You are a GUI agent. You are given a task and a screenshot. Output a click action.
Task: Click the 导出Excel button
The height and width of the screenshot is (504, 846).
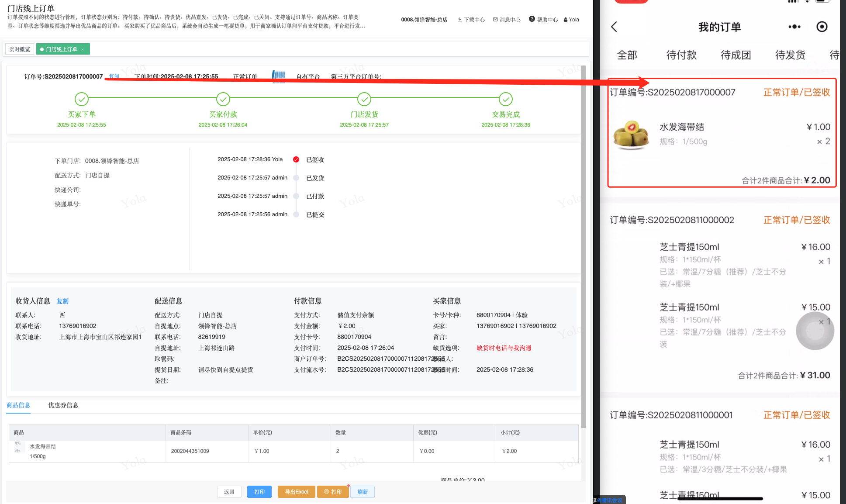[x=297, y=492]
